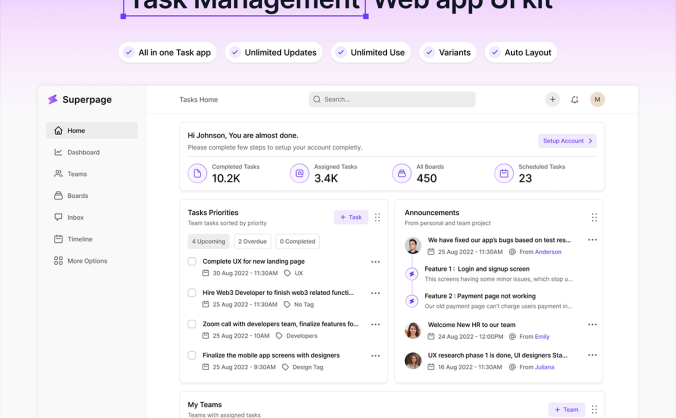Click the notification bell icon

pos(575,100)
